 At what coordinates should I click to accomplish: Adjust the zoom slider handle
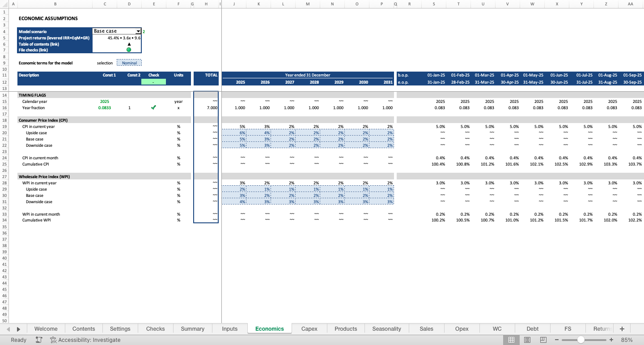tap(580, 340)
